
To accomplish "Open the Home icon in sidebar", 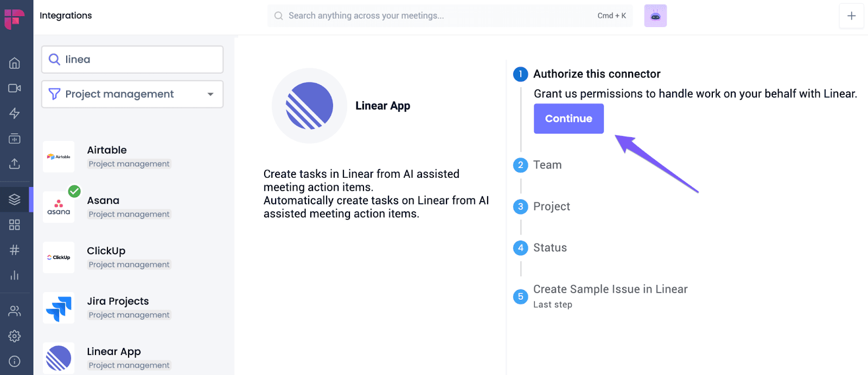I will 15,63.
